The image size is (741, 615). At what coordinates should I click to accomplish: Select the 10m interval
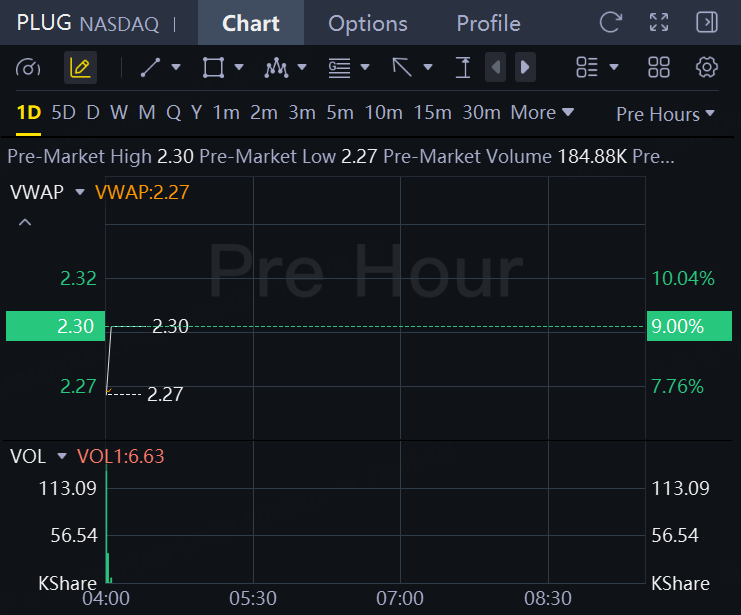coord(383,113)
